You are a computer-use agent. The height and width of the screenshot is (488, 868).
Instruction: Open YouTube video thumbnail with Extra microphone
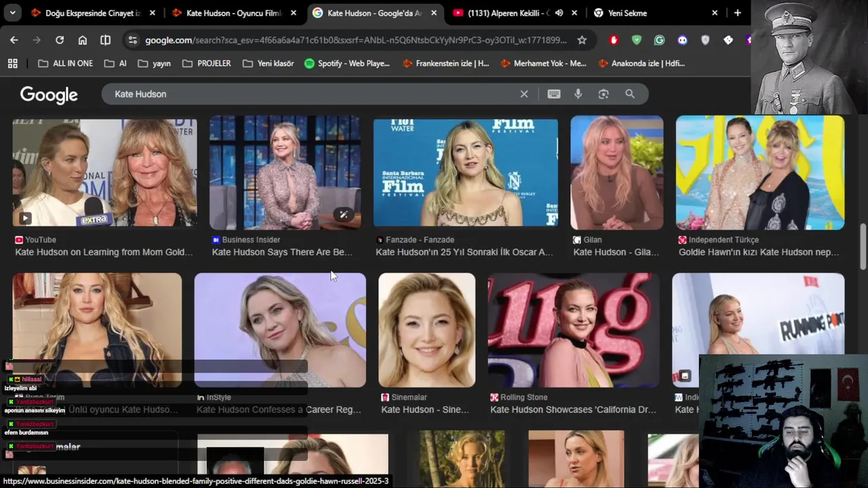click(105, 173)
